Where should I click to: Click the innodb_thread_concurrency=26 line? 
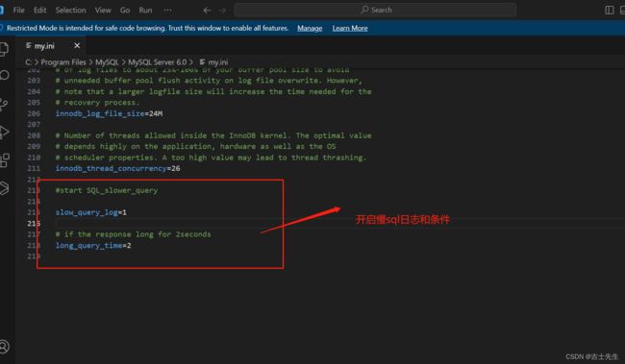[x=117, y=168]
